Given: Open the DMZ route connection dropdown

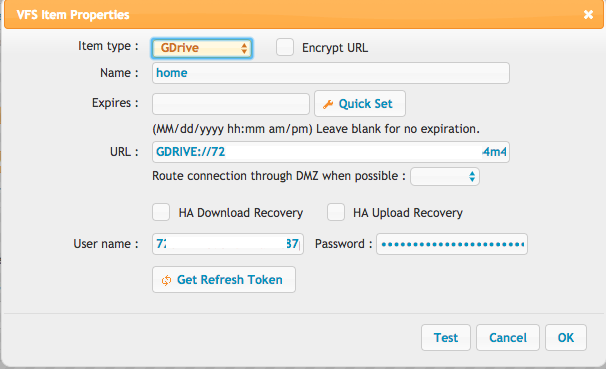Looking at the screenshot, I should (445, 177).
